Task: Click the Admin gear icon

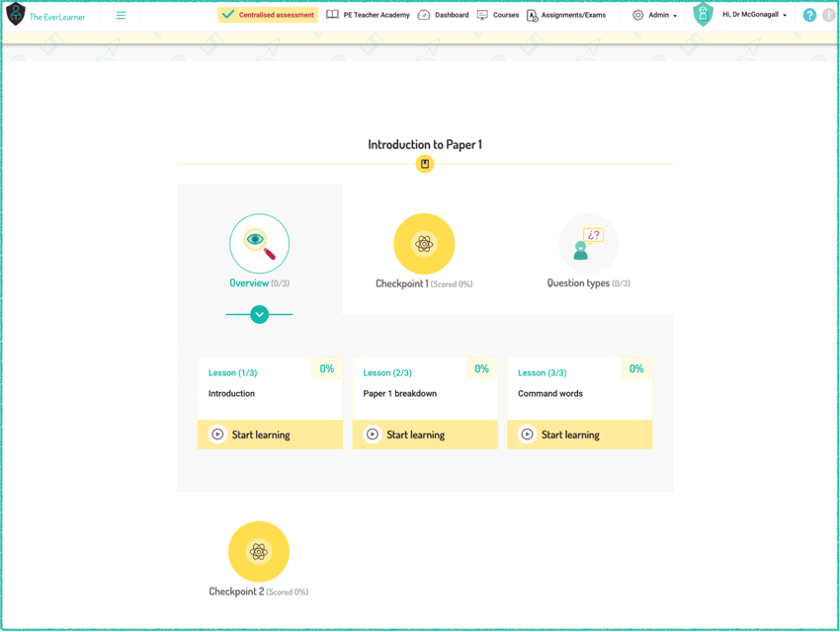Action: coord(637,15)
